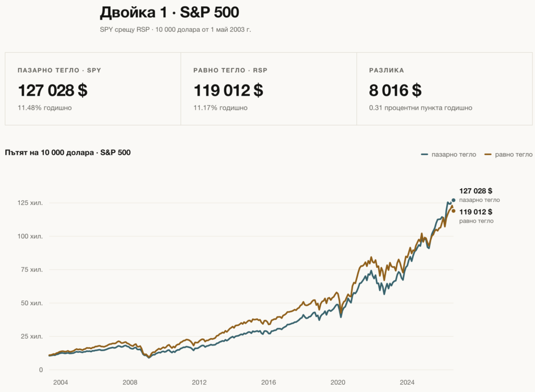This screenshot has height=392, width=535.
Task: Click the 119 012 $ value in the RSP card
Action: tap(228, 90)
